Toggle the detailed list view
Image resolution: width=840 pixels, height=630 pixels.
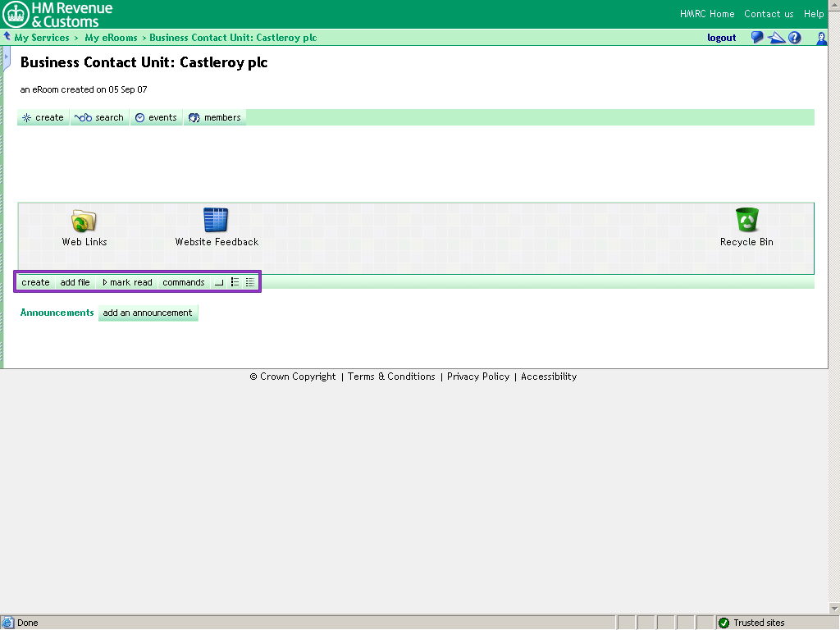point(249,282)
